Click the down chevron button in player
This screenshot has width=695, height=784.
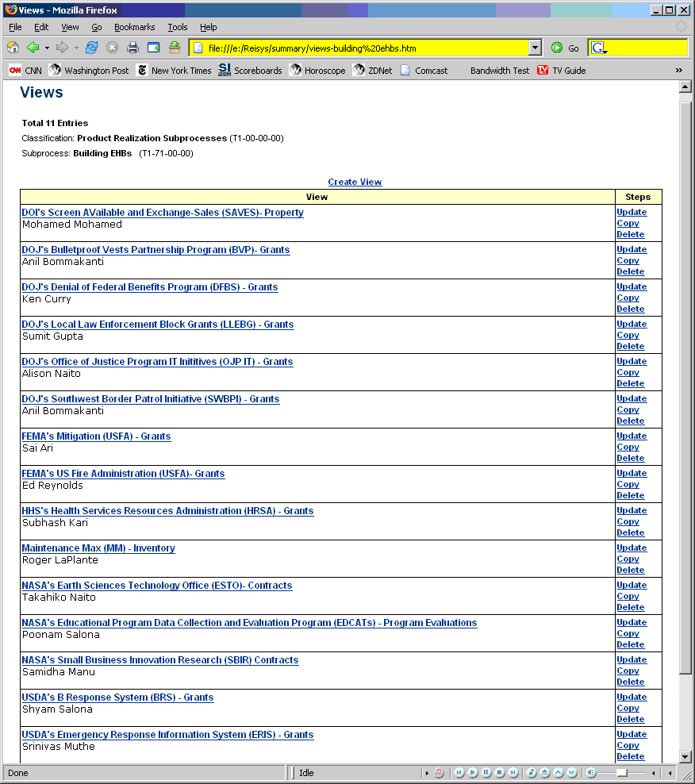tap(572, 773)
